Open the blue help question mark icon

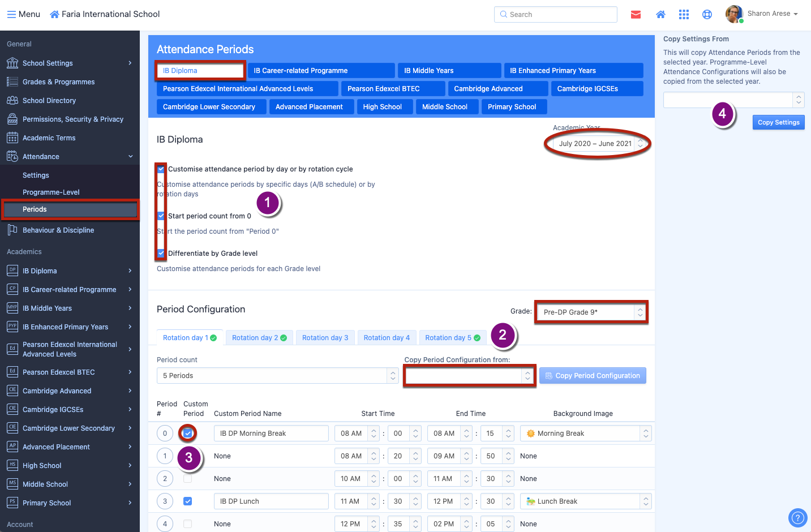click(x=797, y=517)
